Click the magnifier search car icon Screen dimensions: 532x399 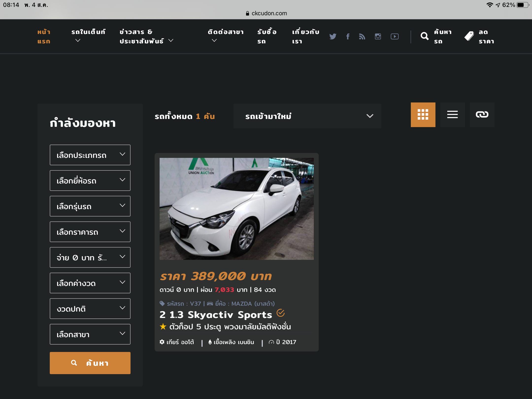pyautogui.click(x=425, y=36)
